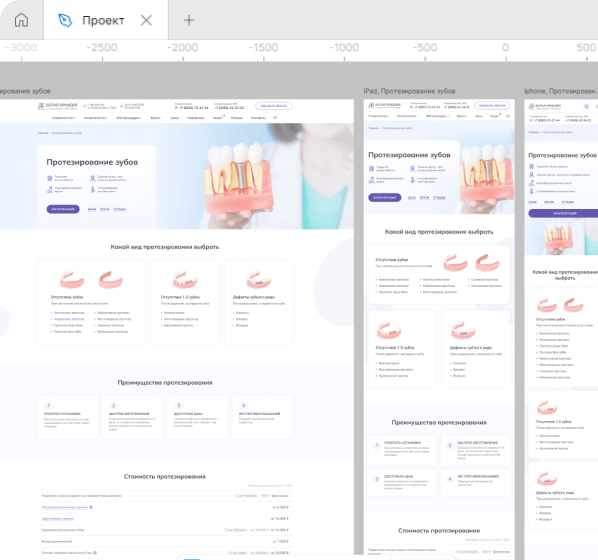
Task: Select desktop heading Преимущества протезирования
Action: click(165, 383)
